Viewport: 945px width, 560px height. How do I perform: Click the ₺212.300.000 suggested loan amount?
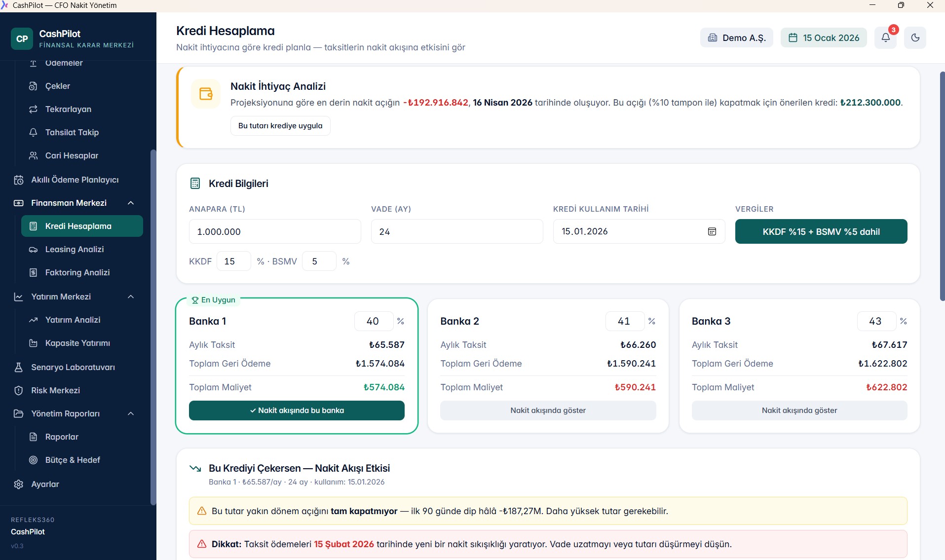[x=870, y=103]
